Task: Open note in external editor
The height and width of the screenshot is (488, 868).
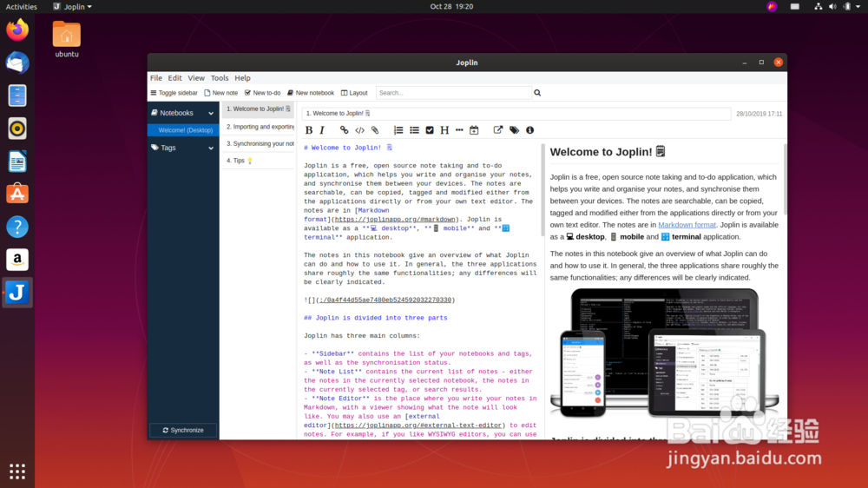Action: (497, 130)
